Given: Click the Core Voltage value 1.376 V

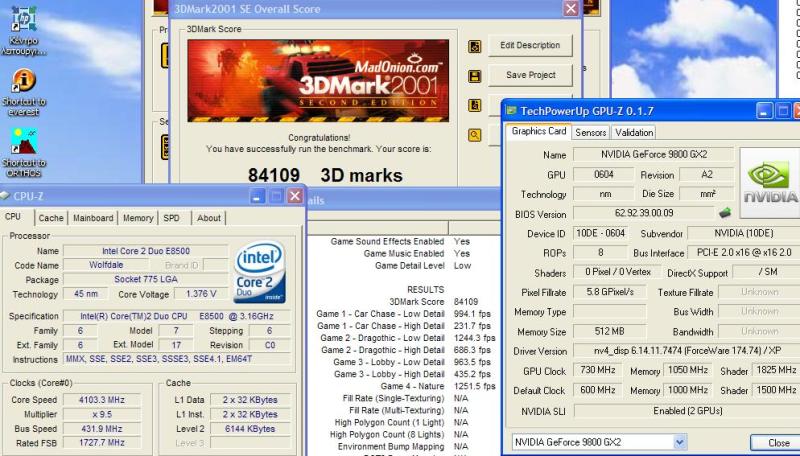Looking at the screenshot, I should [x=201, y=294].
